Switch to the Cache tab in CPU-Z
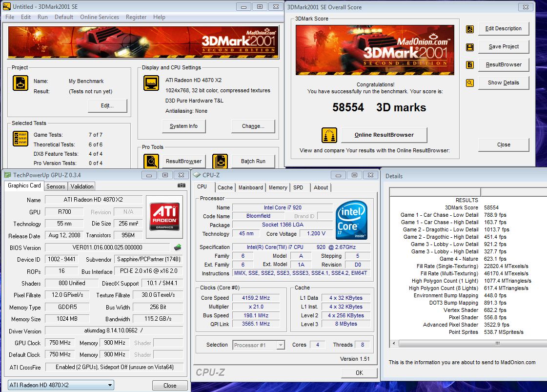Viewport: 547px width, 392px height. pyautogui.click(x=225, y=187)
